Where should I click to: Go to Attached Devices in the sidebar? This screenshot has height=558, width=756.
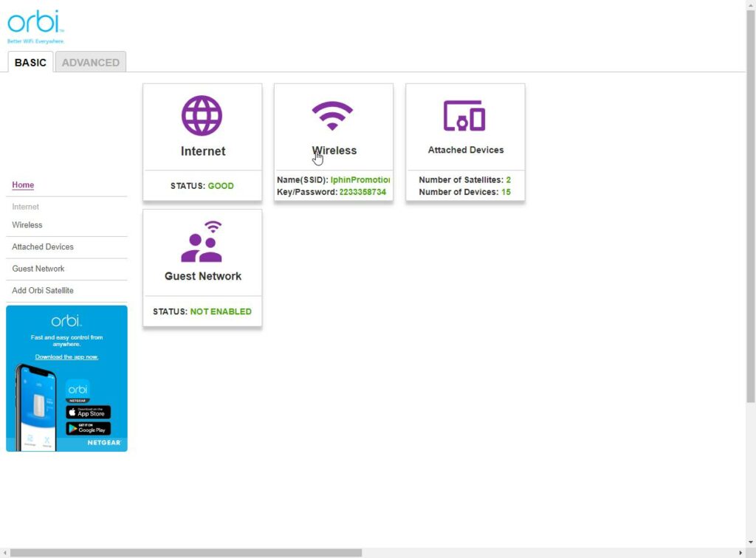click(x=43, y=247)
